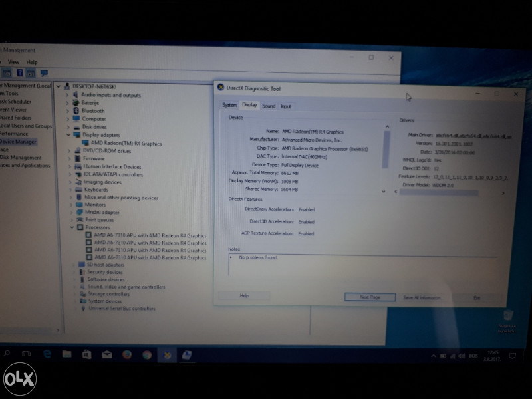This screenshot has height=399, width=532.
Task: Click inside the Notes text box
Action: coord(363,265)
